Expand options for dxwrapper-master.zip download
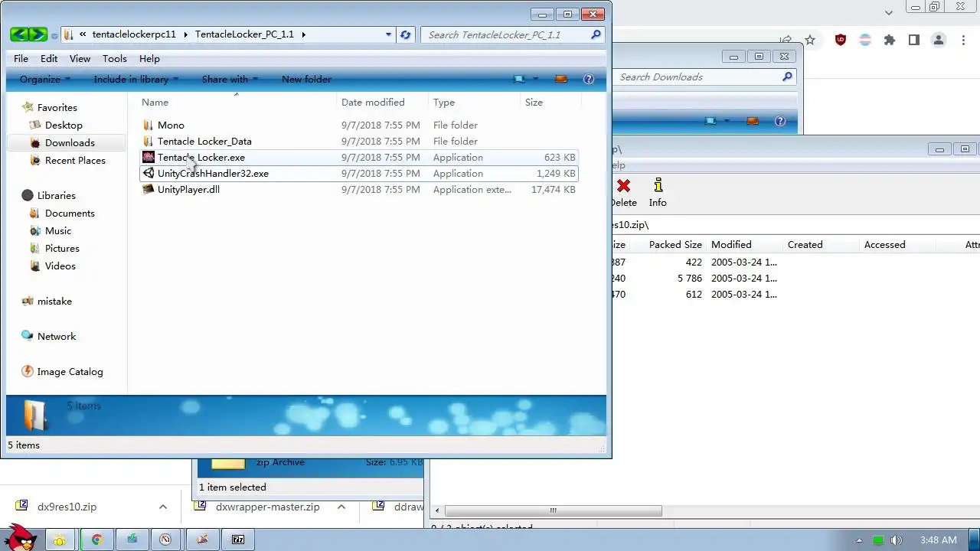 click(x=341, y=507)
